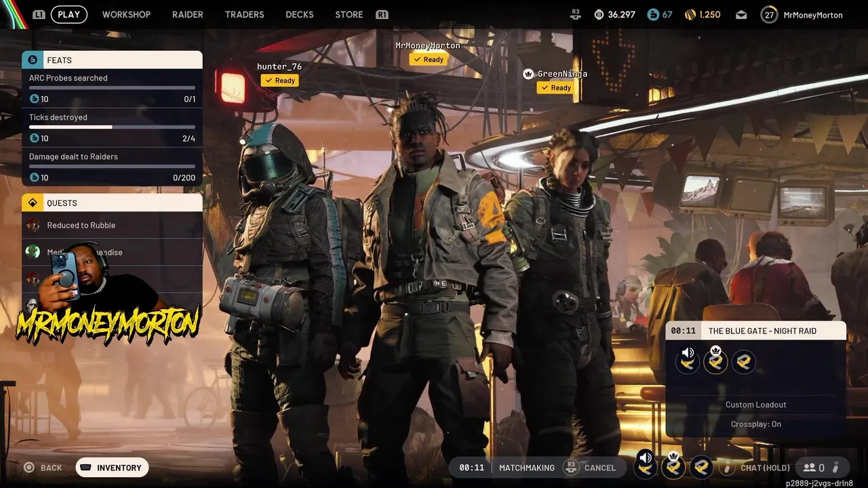
Task: Toggle the Crossplay: On setting
Action: pyautogui.click(x=756, y=424)
